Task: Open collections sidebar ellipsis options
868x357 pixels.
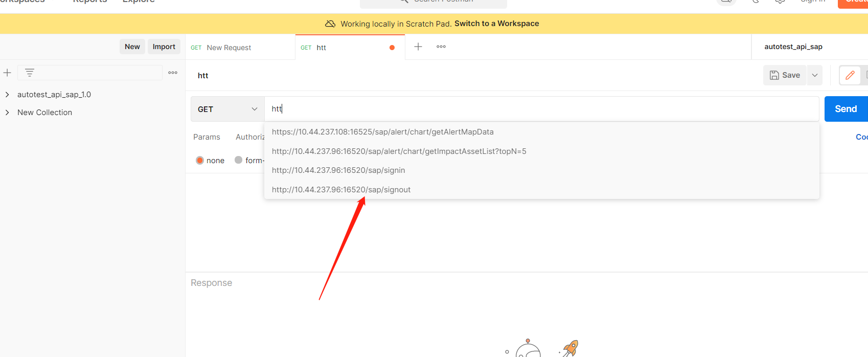Action: pos(173,73)
